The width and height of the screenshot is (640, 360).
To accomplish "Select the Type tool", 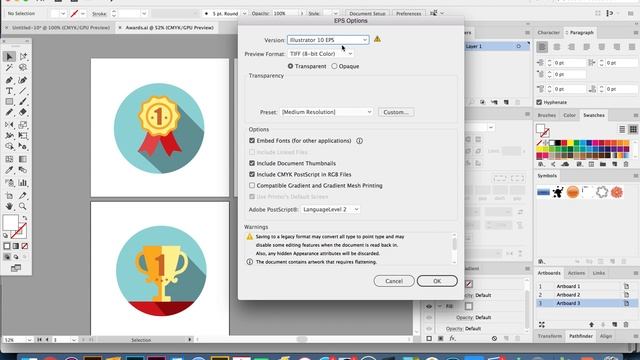I will point(9,91).
